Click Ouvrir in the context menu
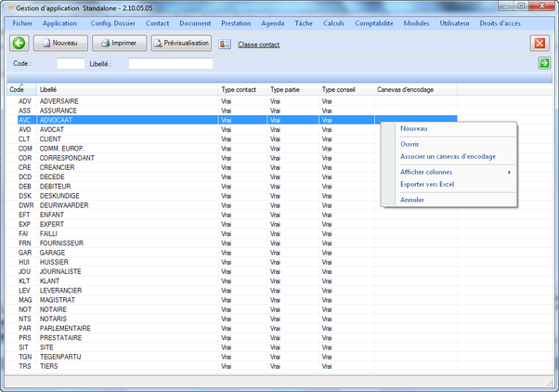This screenshot has width=559, height=392. (x=409, y=144)
